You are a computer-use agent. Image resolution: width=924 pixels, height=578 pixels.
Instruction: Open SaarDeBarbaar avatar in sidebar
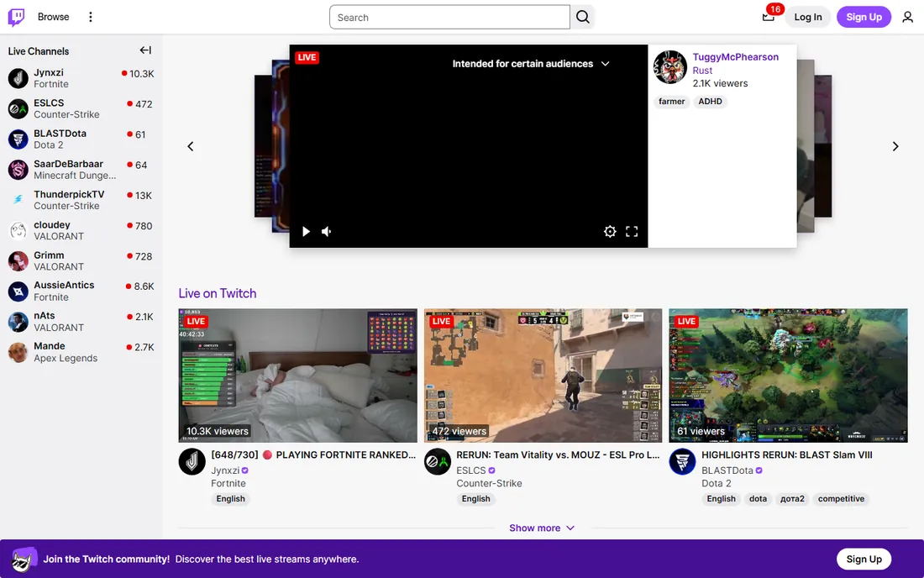pos(18,170)
